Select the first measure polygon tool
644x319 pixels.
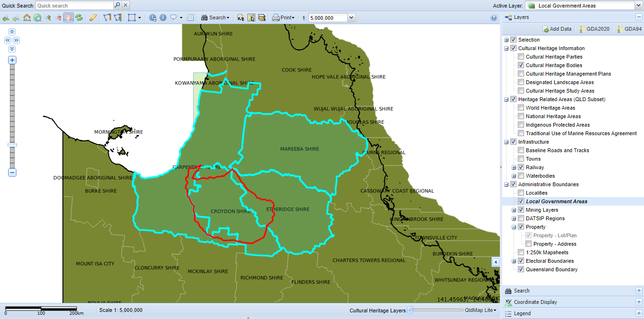point(107,17)
